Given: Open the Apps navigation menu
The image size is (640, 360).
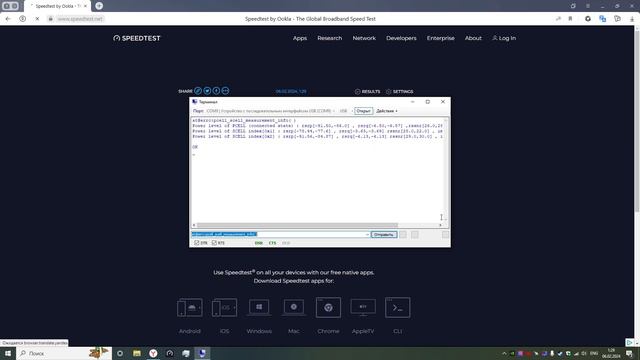Looking at the screenshot, I should click(x=300, y=38).
